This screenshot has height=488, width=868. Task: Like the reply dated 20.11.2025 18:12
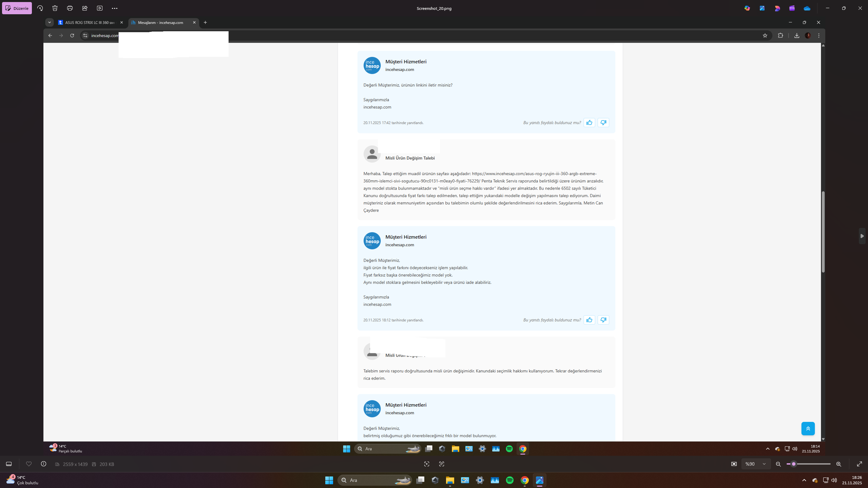[x=590, y=320]
